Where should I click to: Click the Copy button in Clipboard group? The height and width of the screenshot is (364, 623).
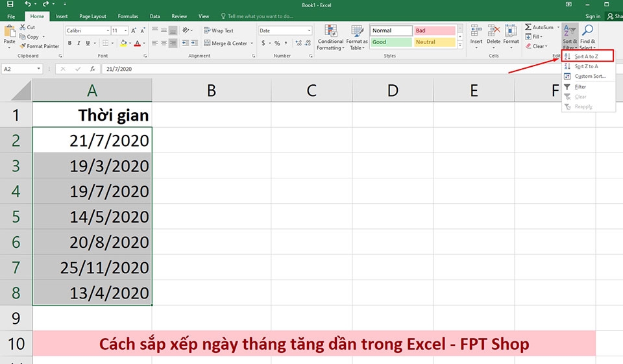(30, 36)
